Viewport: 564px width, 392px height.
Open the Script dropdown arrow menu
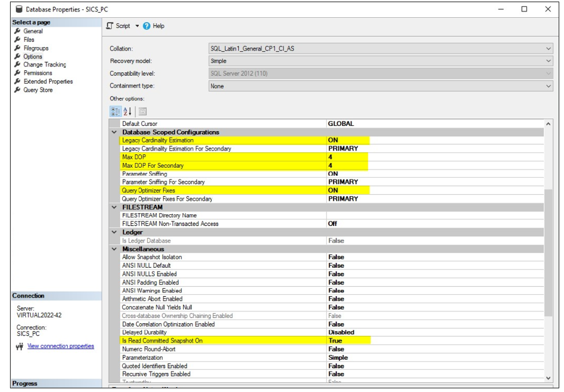coord(137,25)
